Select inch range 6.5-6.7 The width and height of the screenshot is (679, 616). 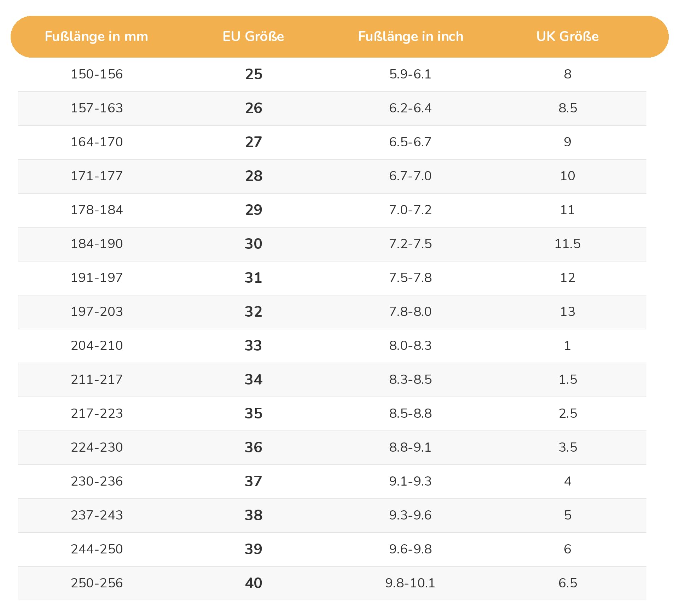click(410, 142)
